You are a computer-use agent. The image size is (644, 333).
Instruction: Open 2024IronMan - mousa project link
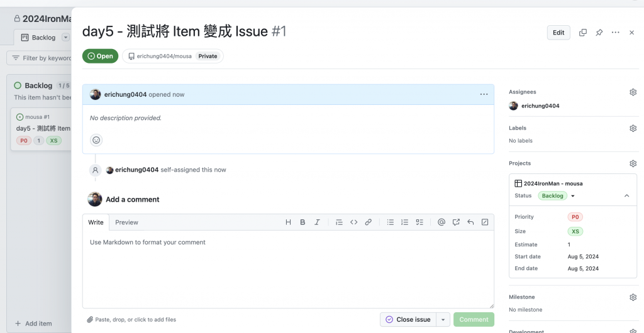[x=553, y=183]
